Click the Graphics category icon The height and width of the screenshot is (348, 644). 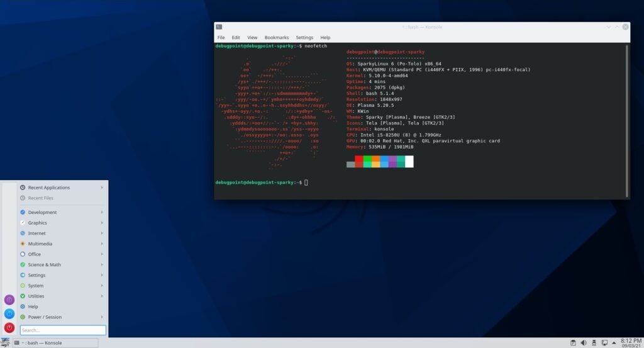[23, 223]
